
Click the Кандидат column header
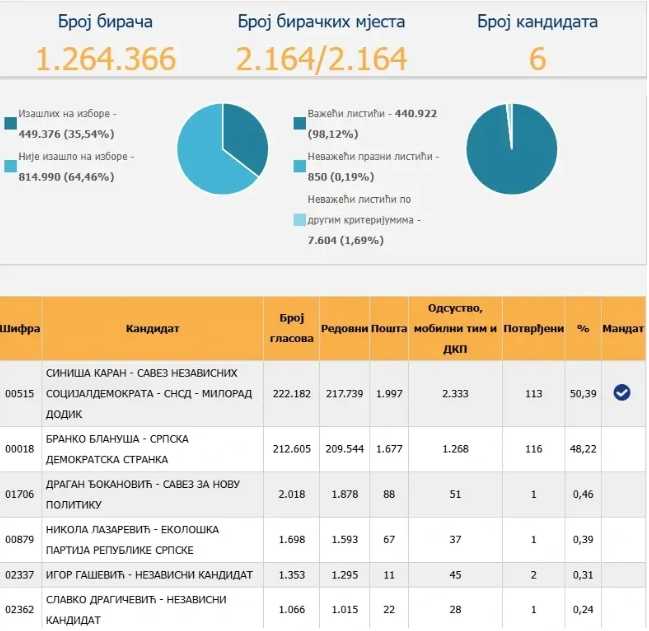click(x=152, y=328)
